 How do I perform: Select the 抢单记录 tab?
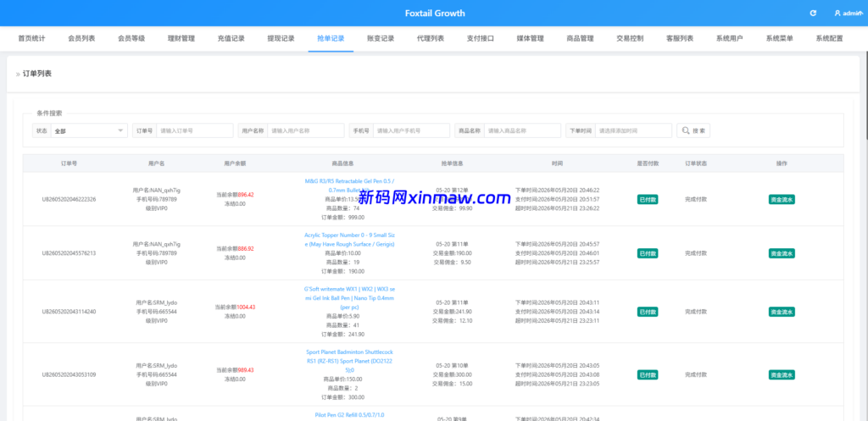pyautogui.click(x=331, y=39)
